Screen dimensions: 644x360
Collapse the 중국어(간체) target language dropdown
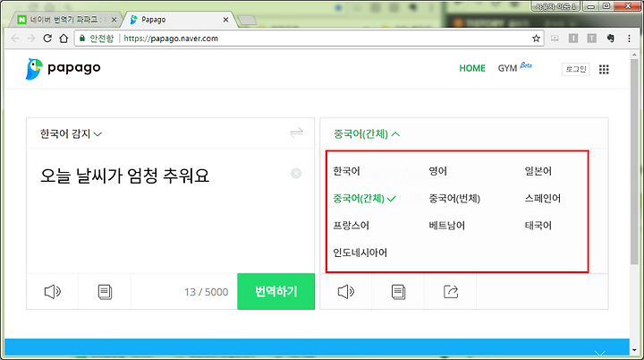[x=367, y=133]
